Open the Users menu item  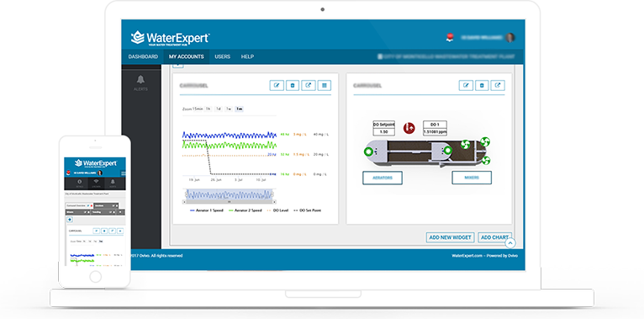(223, 56)
